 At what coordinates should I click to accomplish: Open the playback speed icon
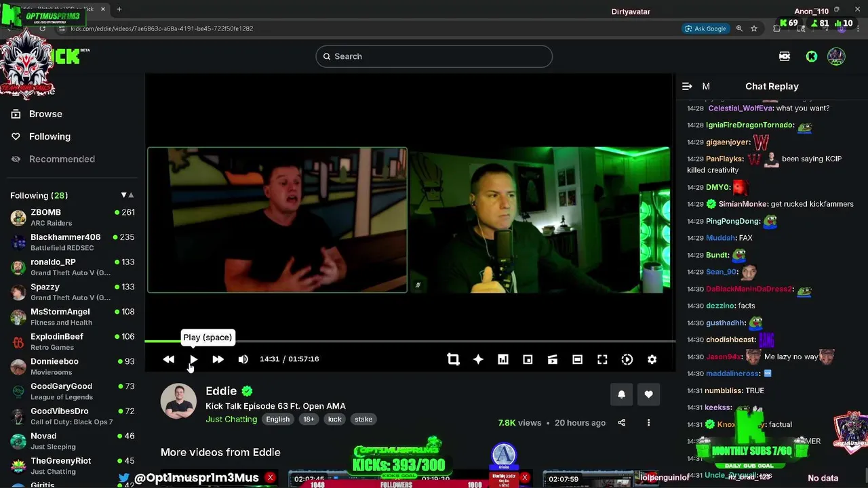pyautogui.click(x=627, y=359)
